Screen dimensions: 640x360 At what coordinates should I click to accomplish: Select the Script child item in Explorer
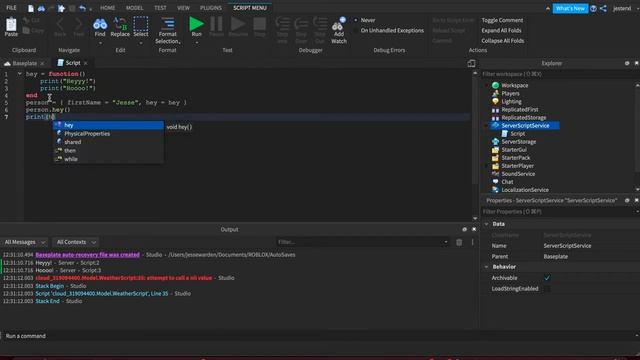517,133
